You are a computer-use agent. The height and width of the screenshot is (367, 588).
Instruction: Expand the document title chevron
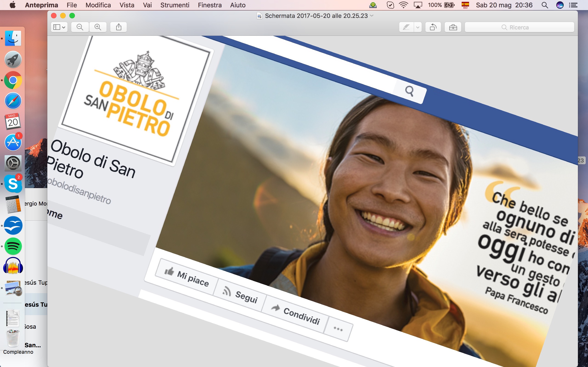coord(372,16)
